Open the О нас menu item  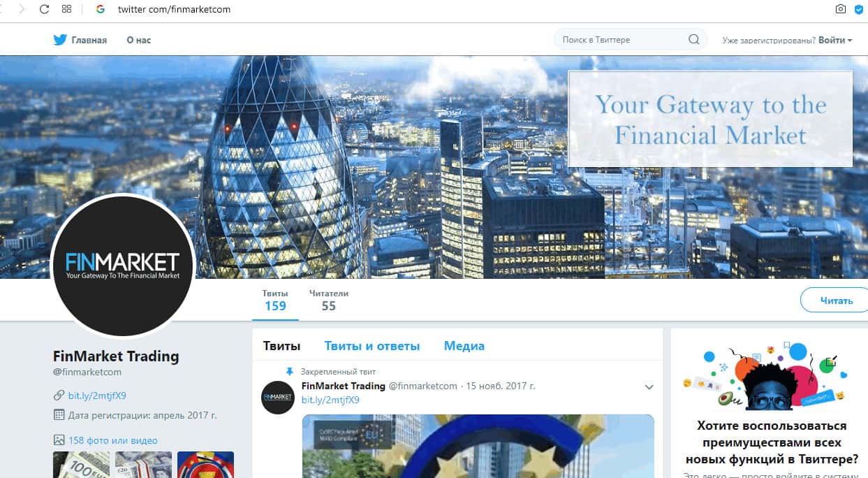138,40
